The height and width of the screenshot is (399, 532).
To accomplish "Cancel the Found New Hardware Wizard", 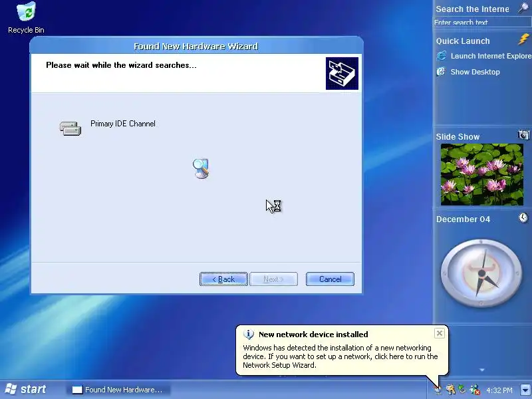I will click(330, 279).
